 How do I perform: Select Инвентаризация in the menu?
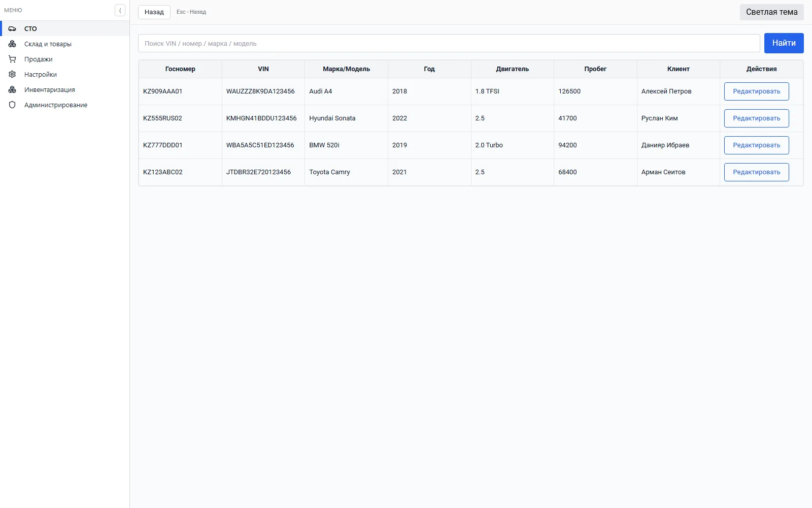point(65,90)
